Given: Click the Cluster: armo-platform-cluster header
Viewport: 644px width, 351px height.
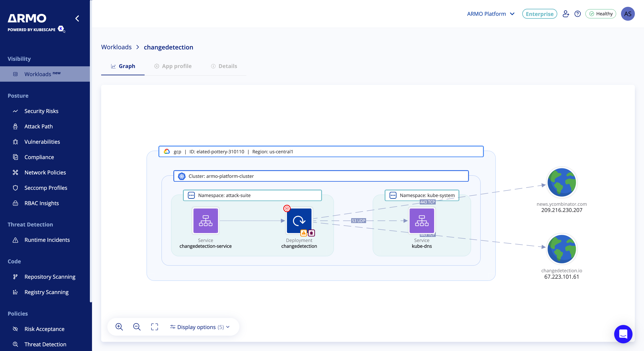Looking at the screenshot, I should [321, 176].
